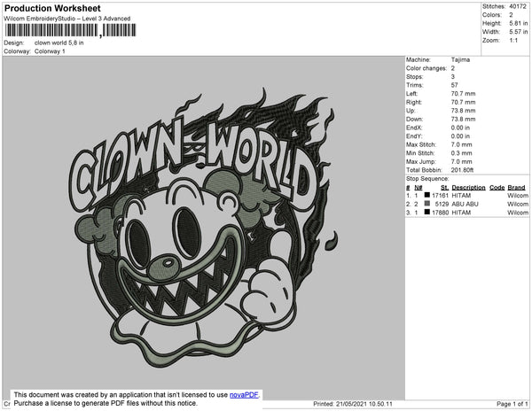Click the 'Purchase a license' notice line

(106, 403)
